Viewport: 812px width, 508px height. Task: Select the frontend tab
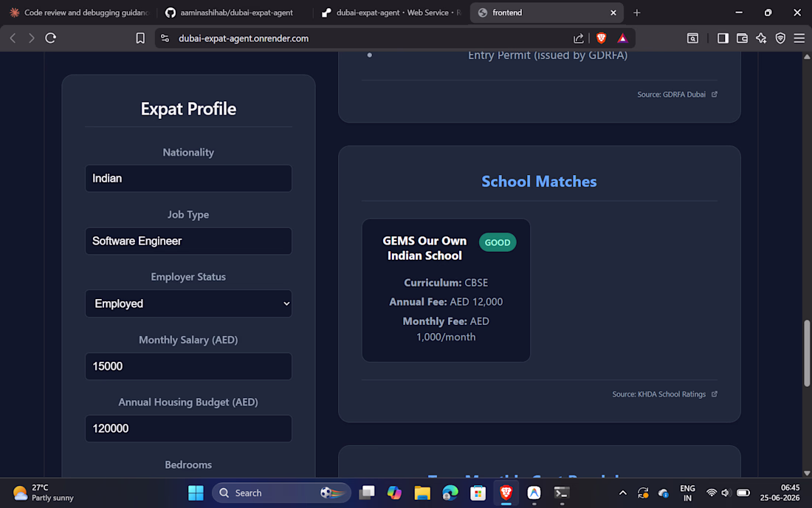[x=546, y=13]
